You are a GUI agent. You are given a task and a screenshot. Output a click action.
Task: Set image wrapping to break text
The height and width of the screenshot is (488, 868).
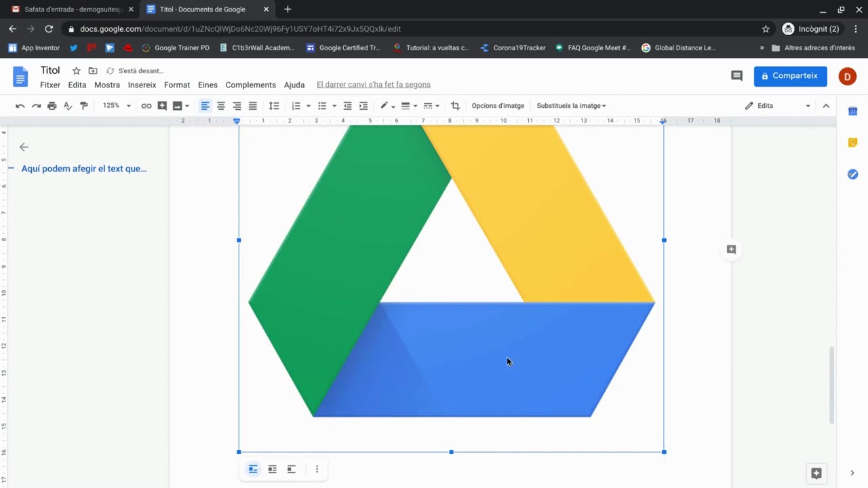pyautogui.click(x=291, y=469)
